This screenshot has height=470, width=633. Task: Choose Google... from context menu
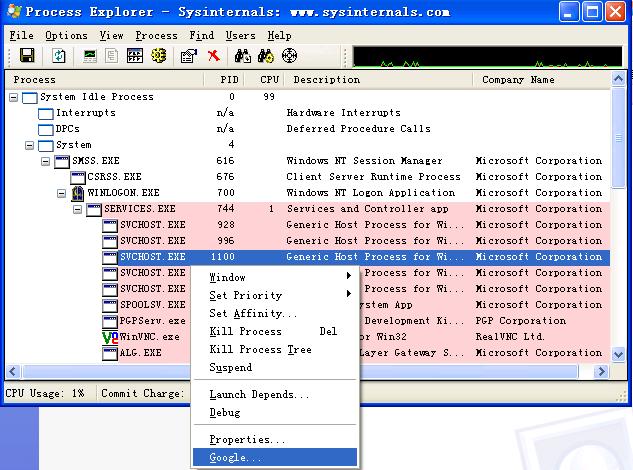[x=275, y=457]
